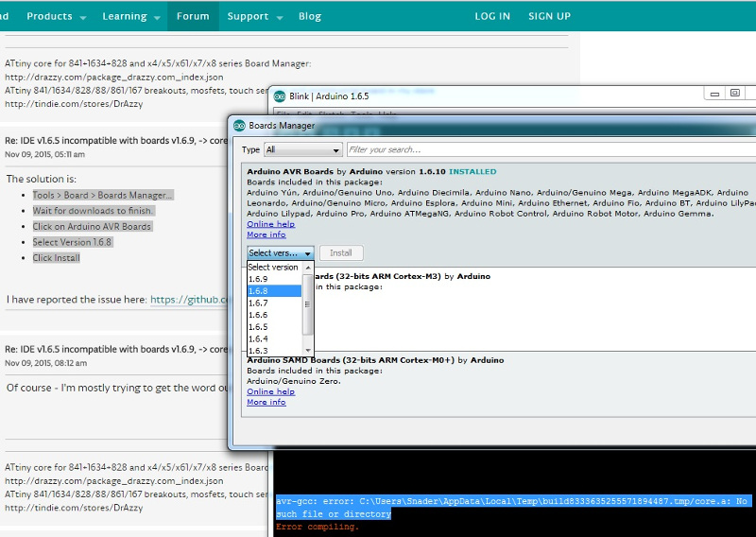Choose version 1.6.9 from the list
756x537 pixels.
(x=274, y=279)
